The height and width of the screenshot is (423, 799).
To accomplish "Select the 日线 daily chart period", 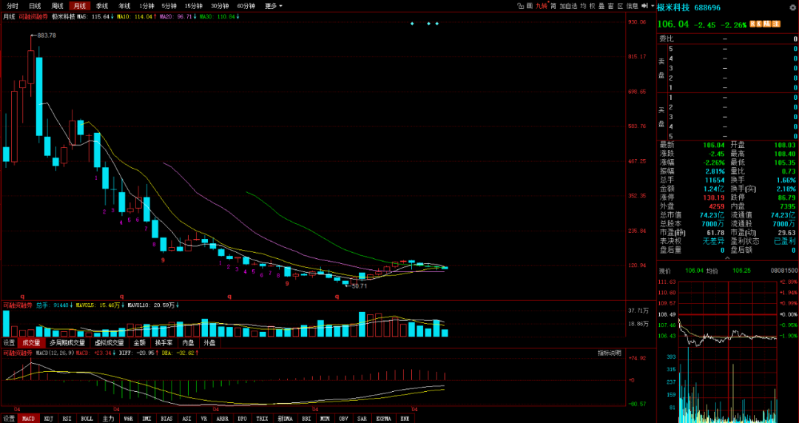I will click(x=34, y=6).
